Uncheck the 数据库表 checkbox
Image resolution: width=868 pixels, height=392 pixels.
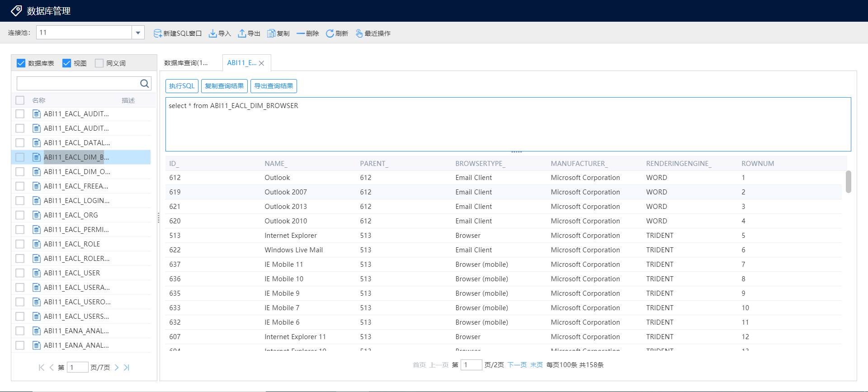click(21, 63)
